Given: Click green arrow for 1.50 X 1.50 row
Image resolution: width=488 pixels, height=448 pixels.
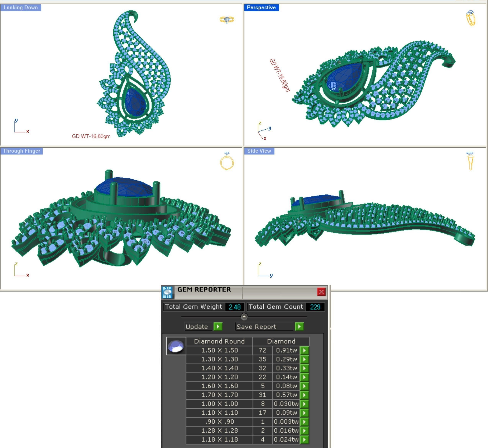Looking at the screenshot, I should [304, 350].
